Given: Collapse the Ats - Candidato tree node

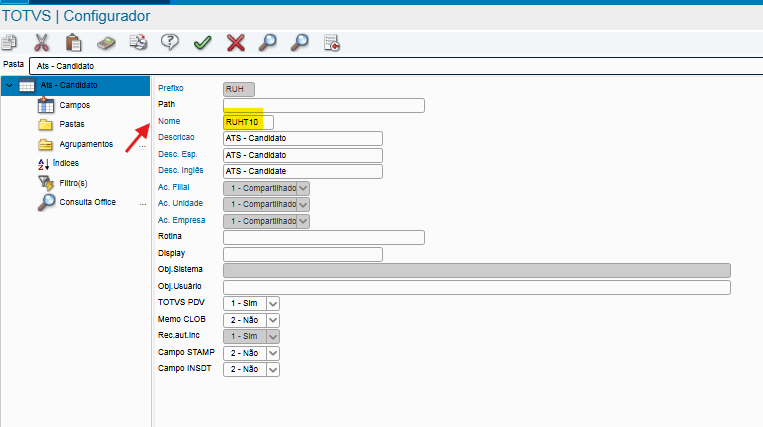Looking at the screenshot, I should coord(9,86).
